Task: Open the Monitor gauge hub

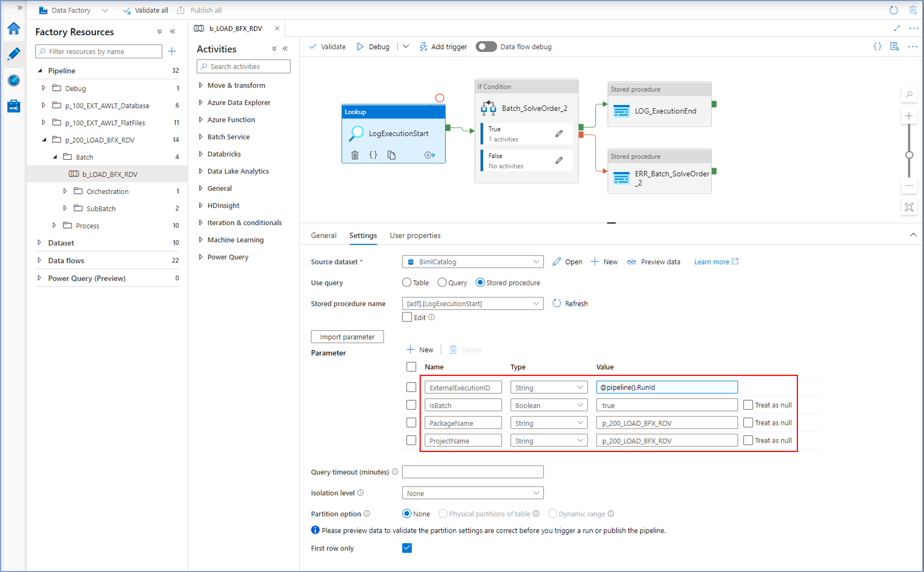Action: pos(14,80)
